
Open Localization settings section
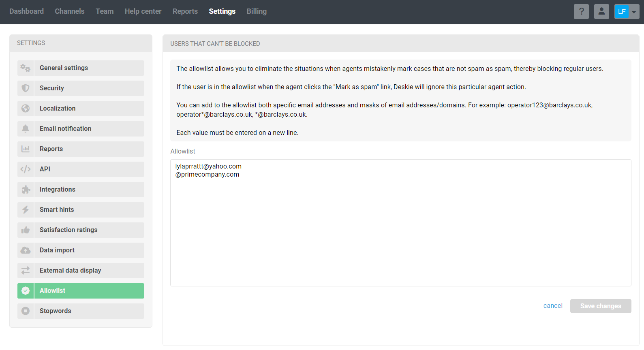point(81,109)
